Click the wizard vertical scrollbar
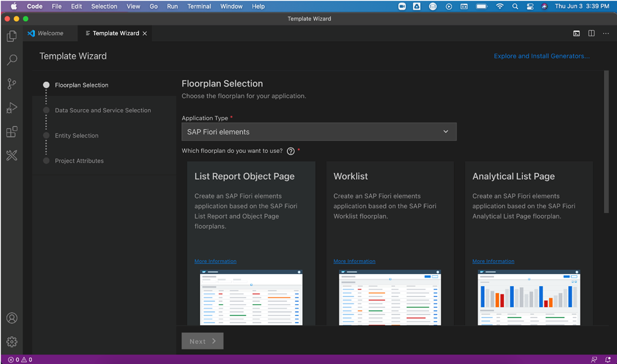Image resolution: width=617 pixels, height=364 pixels. point(606,142)
